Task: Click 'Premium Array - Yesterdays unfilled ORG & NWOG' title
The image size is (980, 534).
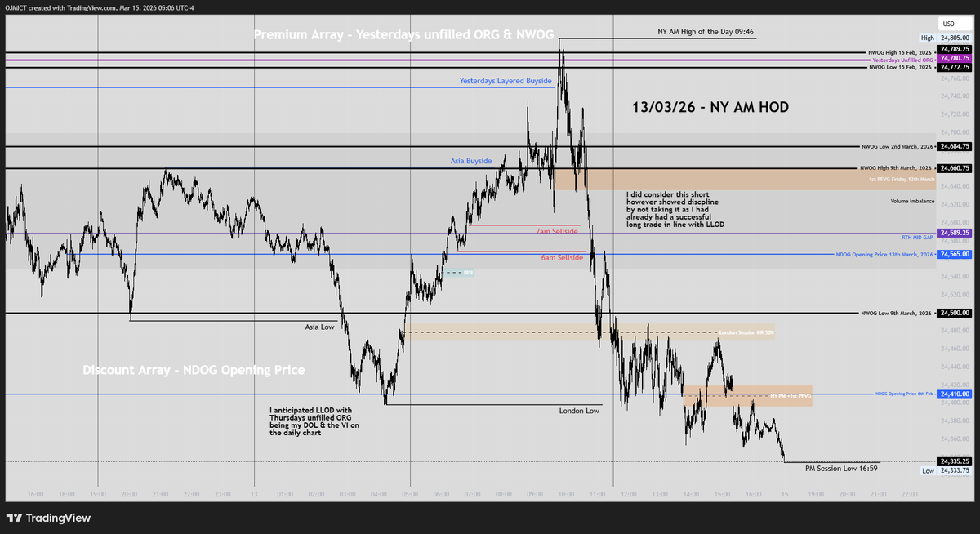Action: click(403, 35)
